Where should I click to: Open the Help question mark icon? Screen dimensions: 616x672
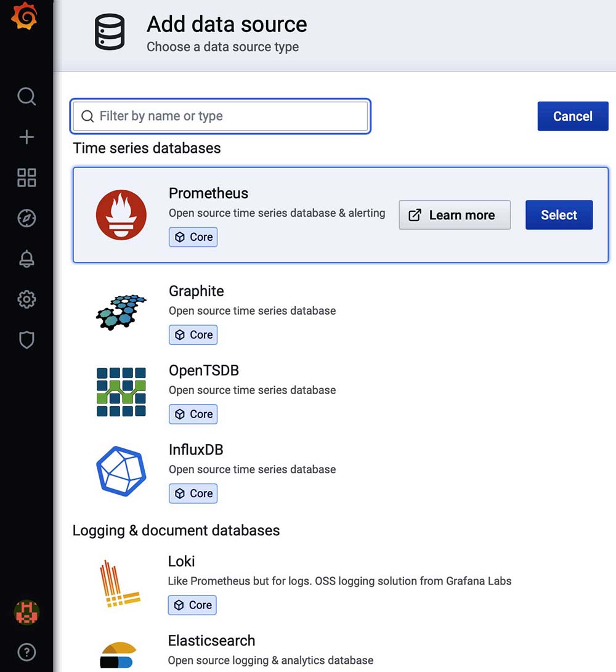[x=26, y=652]
